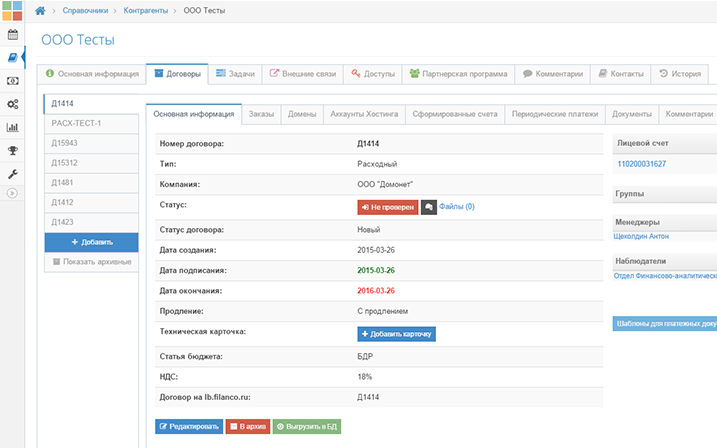Image resolution: width=717 pixels, height=448 pixels.
Task: Open the calendar icon in left sidebar
Action: [x=12, y=34]
